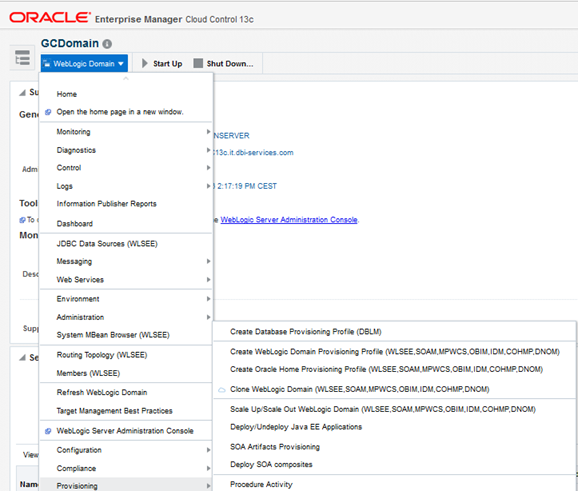This screenshot has height=491, width=578.
Task: Expand the Environment submenu
Action: coord(126,299)
